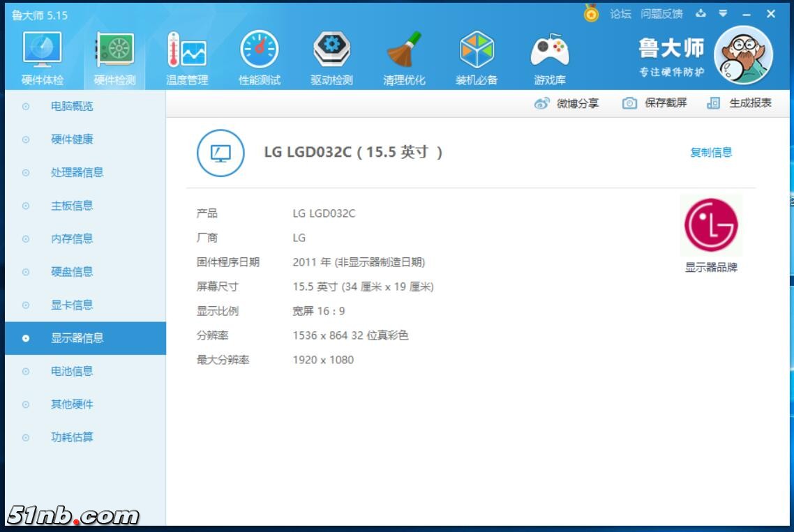
Task: Click the LG monitor brand logo
Action: (x=710, y=225)
